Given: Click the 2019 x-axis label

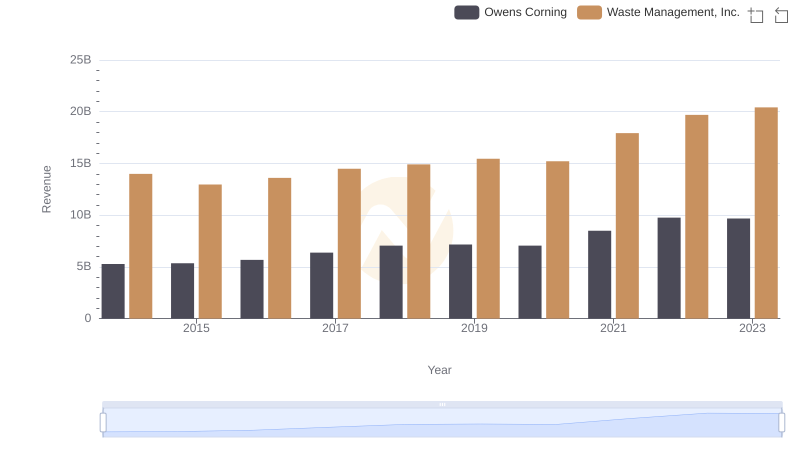Looking at the screenshot, I should (474, 328).
